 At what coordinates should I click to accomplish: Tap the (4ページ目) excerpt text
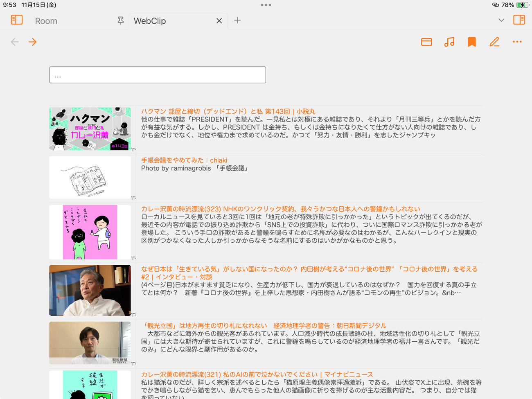click(309, 289)
